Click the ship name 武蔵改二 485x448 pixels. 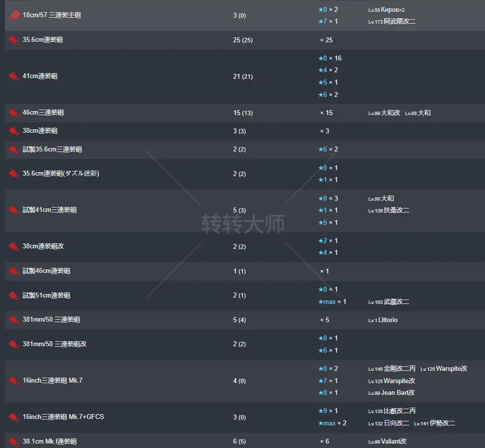396,302
